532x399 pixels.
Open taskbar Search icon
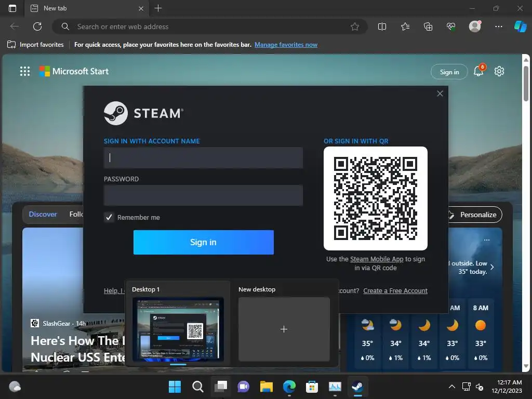coord(198,387)
